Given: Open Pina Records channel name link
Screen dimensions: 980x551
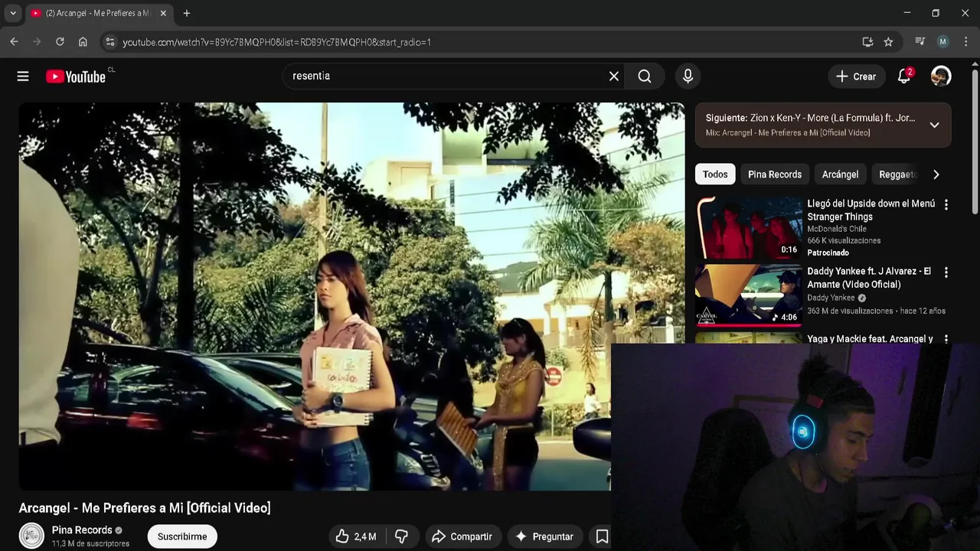Looking at the screenshot, I should tap(82, 530).
